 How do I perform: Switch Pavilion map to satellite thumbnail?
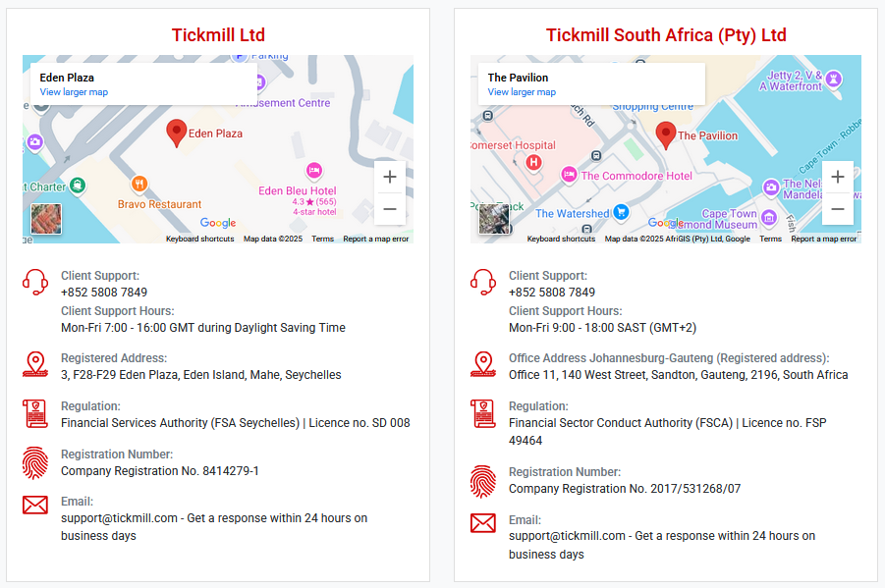pos(494,219)
